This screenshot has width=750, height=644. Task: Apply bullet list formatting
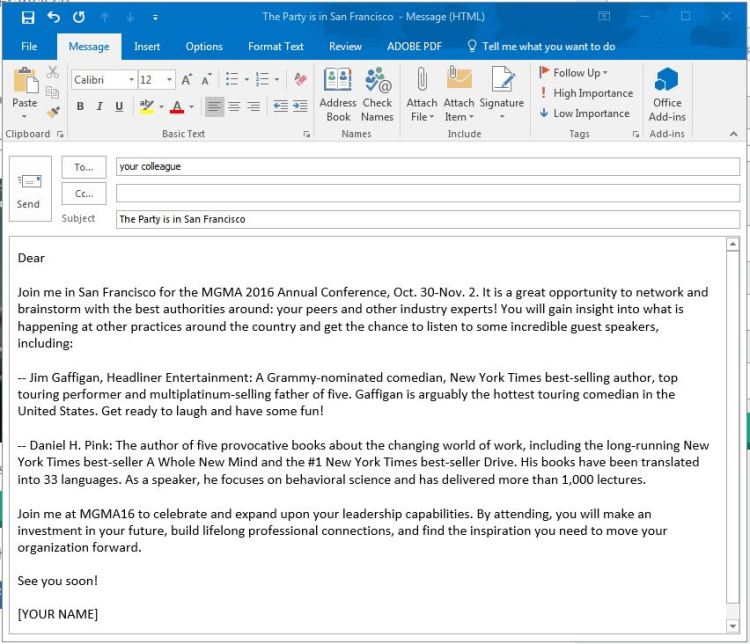(x=232, y=79)
